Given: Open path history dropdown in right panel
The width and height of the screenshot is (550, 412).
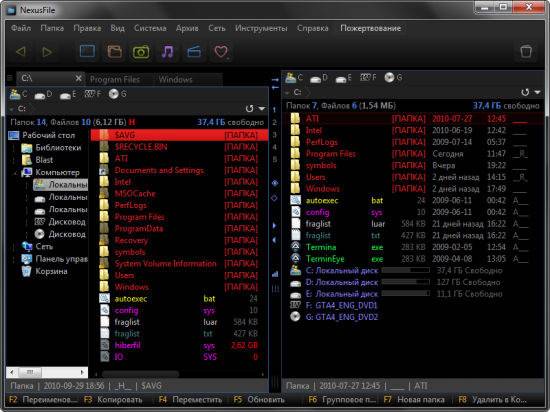Looking at the screenshot, I should [537, 92].
